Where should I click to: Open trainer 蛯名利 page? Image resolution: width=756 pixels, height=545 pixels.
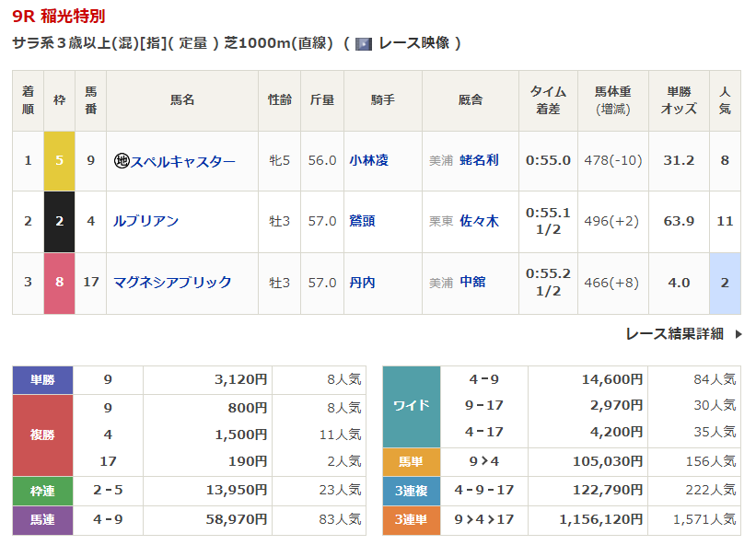tap(479, 160)
